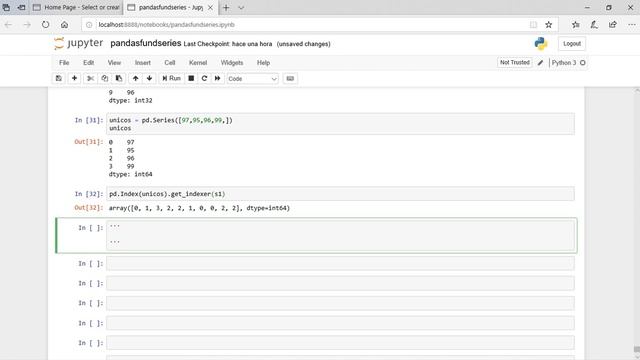
Task: Move selected cell down arrow
Action: click(x=149, y=78)
